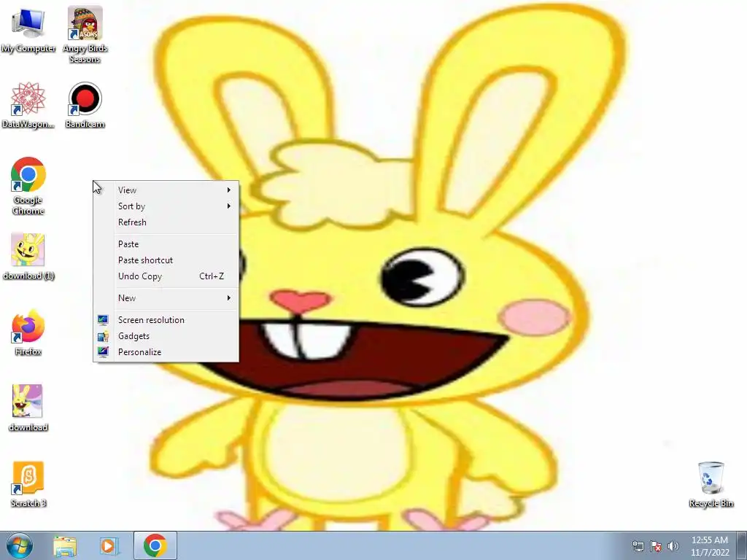Open the View submenu
This screenshot has height=560, width=747.
pos(166,190)
